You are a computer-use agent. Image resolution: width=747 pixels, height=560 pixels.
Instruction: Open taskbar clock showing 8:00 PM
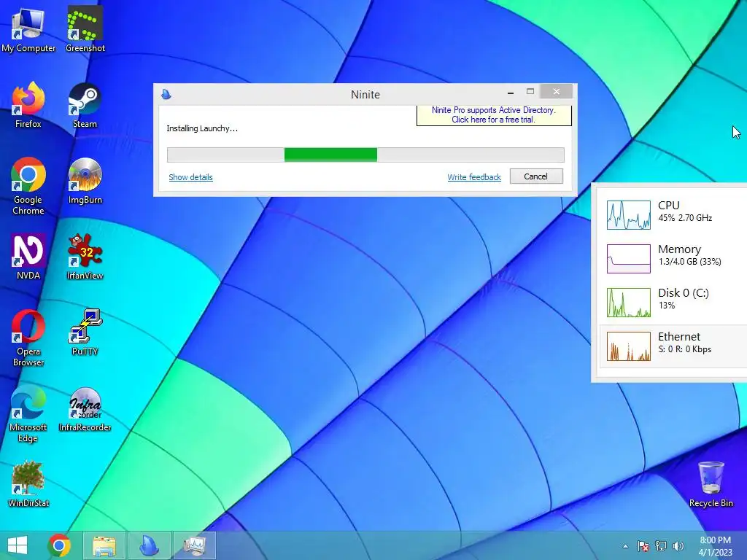(x=715, y=546)
